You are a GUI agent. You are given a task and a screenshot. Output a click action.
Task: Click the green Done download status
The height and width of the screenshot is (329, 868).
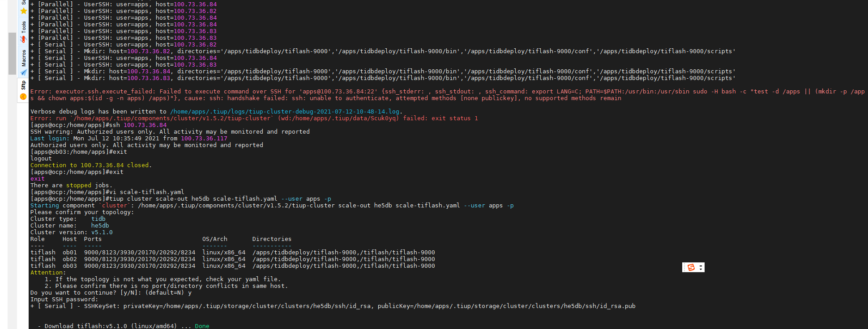pyautogui.click(x=202, y=326)
